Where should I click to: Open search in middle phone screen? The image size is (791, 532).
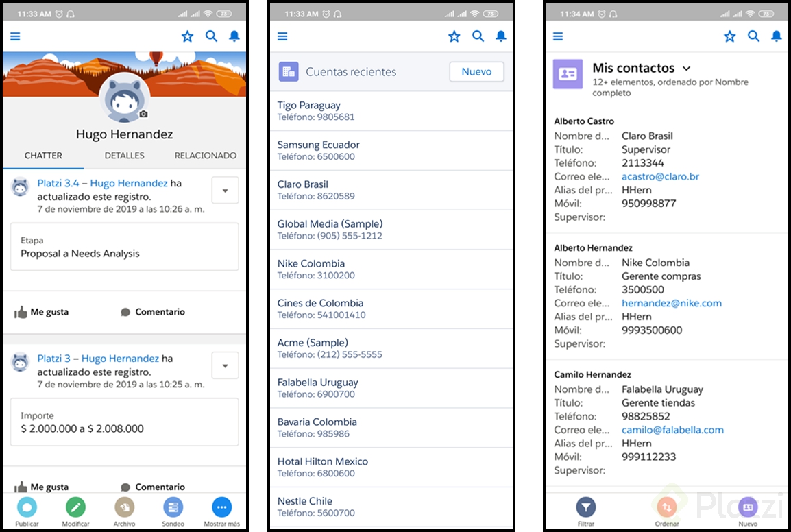click(478, 36)
